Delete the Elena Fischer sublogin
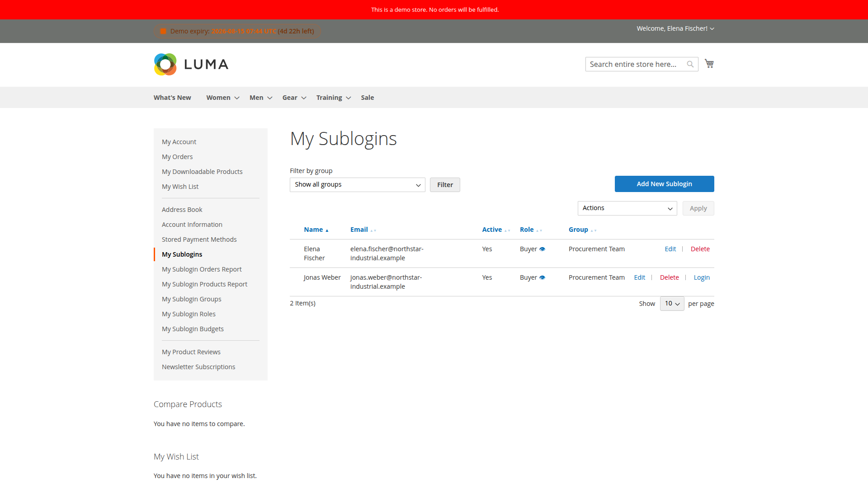This screenshot has width=868, height=488. tap(700, 249)
